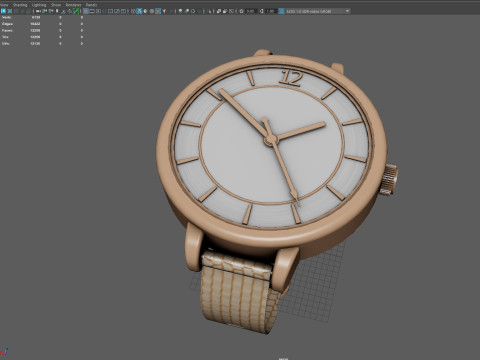Click the highlighted Smooth Shade All icon
The width and height of the screenshot is (480, 360).
point(139,11)
